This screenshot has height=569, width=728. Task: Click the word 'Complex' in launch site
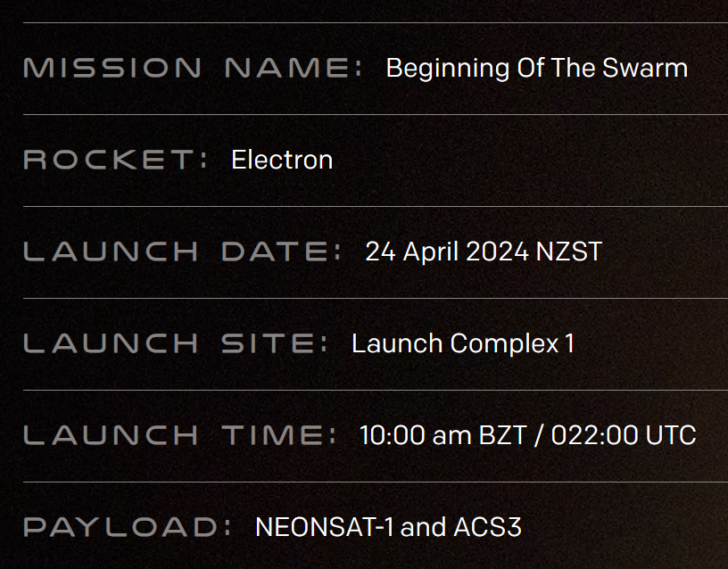click(504, 345)
